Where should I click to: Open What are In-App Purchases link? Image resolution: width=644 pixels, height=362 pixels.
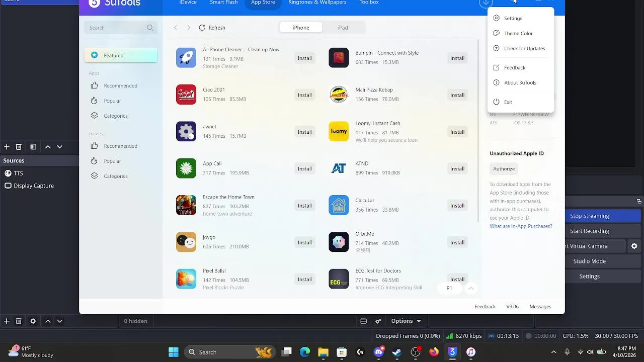pos(521,226)
